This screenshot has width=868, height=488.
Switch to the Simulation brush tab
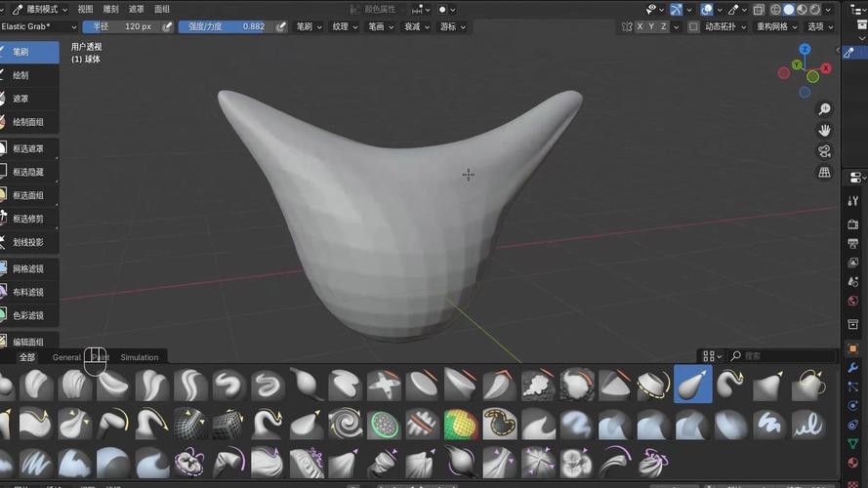(139, 357)
